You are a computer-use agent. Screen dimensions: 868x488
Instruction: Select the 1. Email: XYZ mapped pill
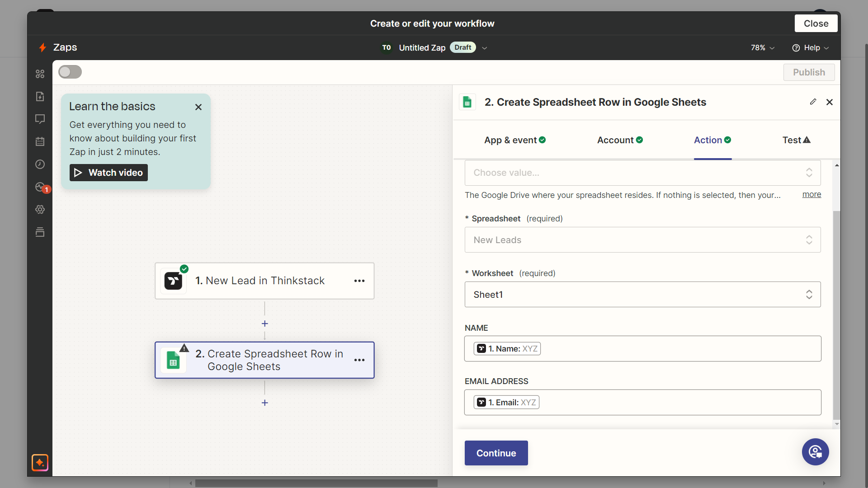tap(506, 402)
